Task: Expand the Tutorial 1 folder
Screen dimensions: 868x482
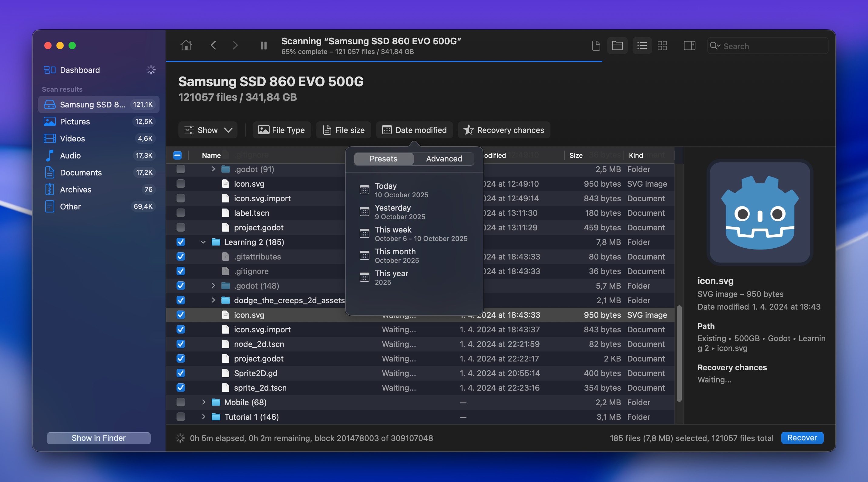Action: (203, 417)
